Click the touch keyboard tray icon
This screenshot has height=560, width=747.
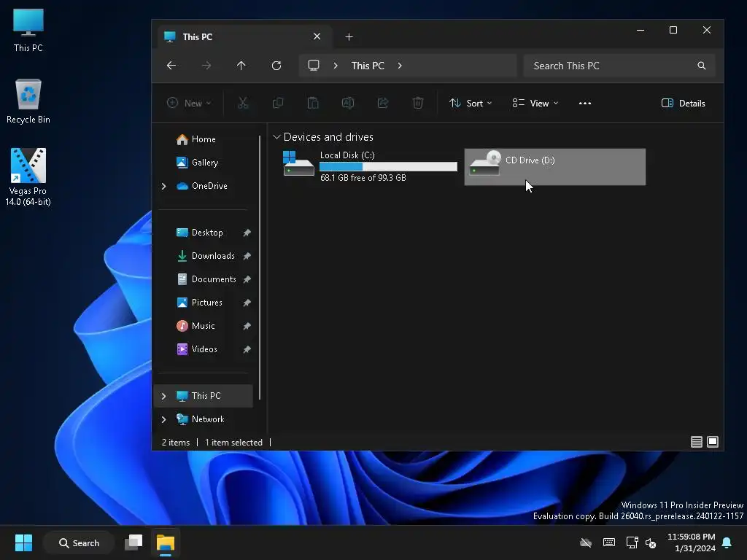tap(609, 542)
